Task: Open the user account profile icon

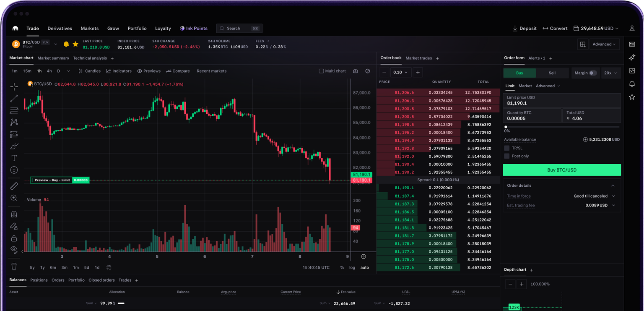Action: click(632, 29)
